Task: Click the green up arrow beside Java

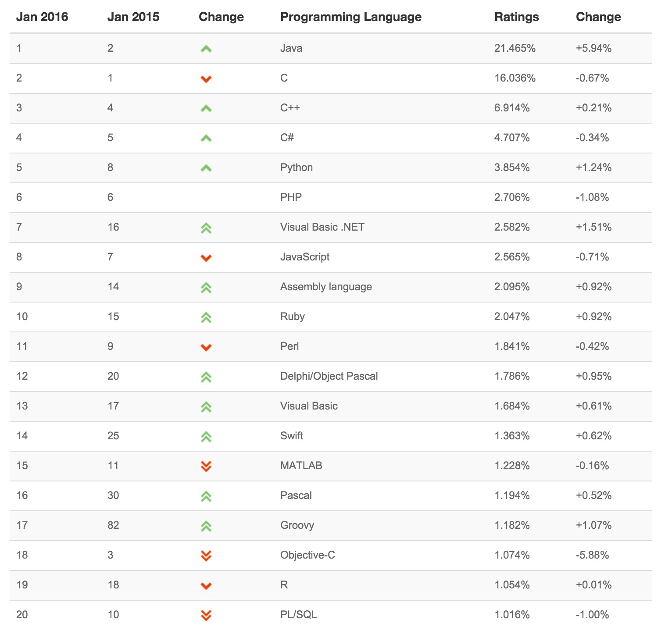Action: point(206,49)
